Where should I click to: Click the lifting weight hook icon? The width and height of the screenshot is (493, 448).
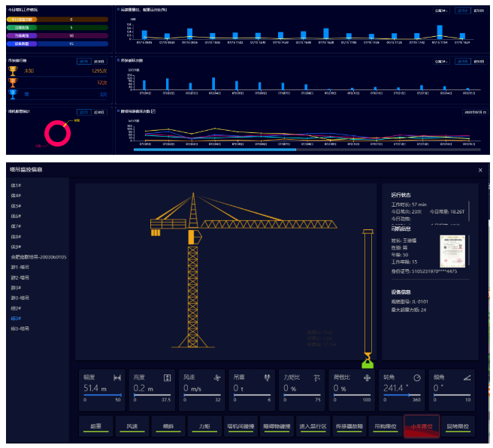(267, 377)
